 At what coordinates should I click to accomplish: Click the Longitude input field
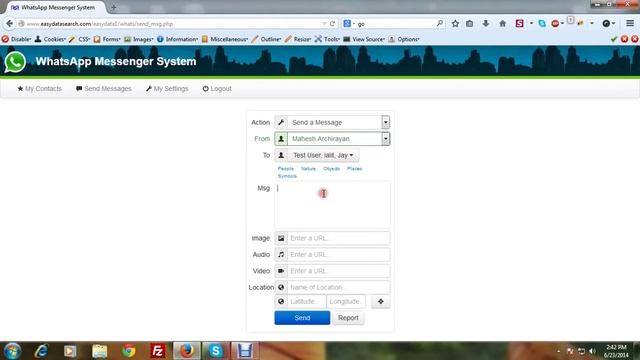coord(346,302)
